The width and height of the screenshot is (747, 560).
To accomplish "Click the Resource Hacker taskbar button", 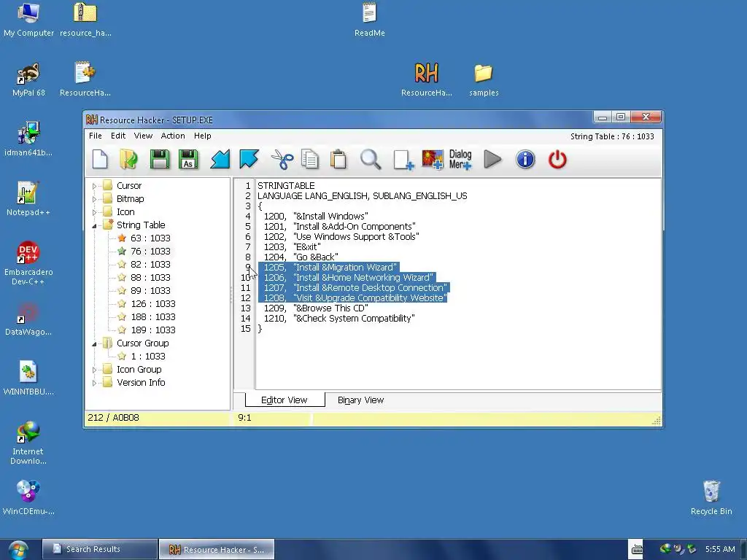I will coord(216,549).
